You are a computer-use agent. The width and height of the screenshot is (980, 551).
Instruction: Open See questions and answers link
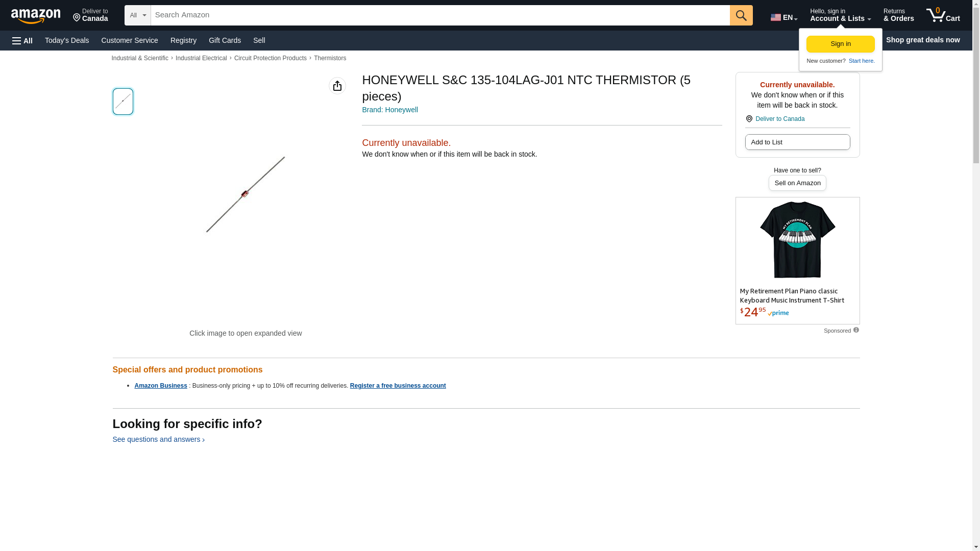coord(158,439)
